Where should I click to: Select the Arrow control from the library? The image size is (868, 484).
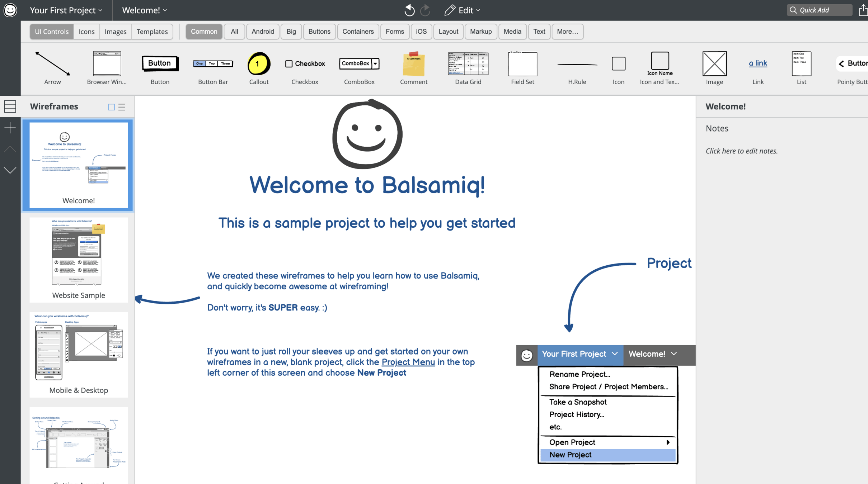(52, 64)
